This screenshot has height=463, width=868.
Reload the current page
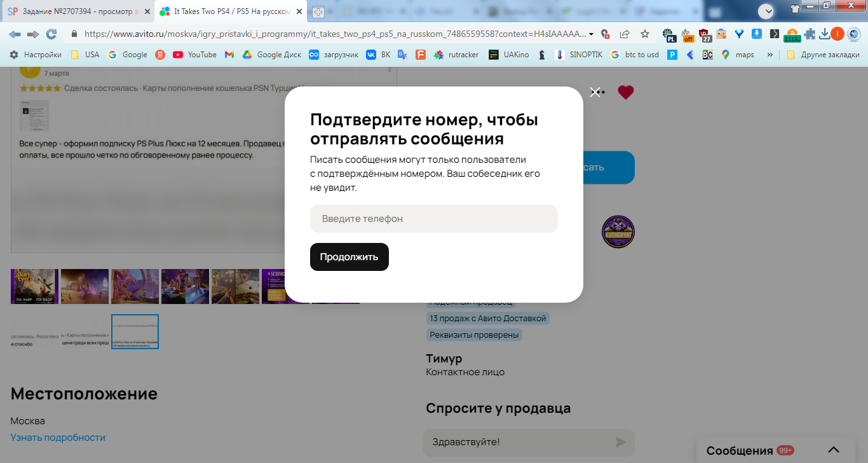coord(51,34)
